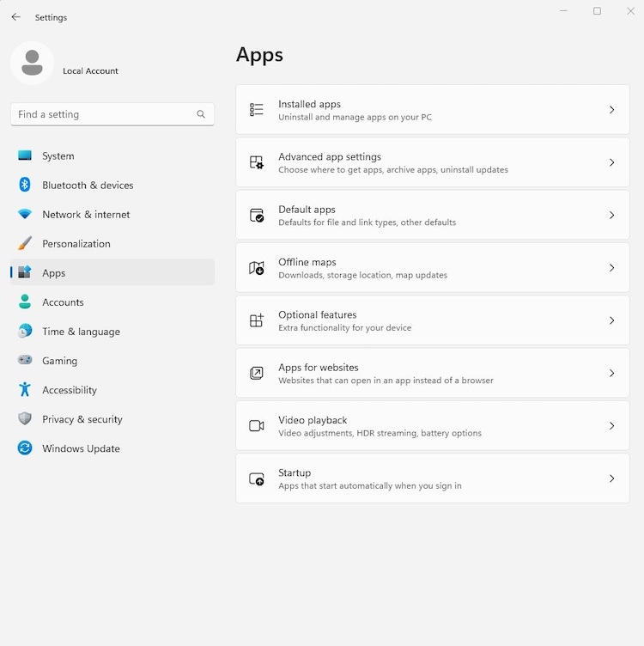Click the Apps for websites icon

257,373
